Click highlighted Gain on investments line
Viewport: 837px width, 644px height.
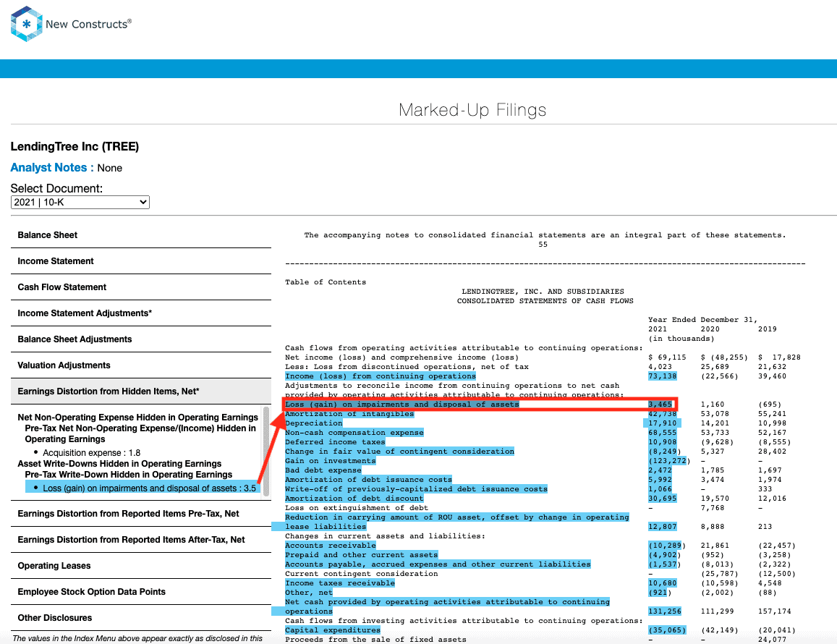coord(331,461)
